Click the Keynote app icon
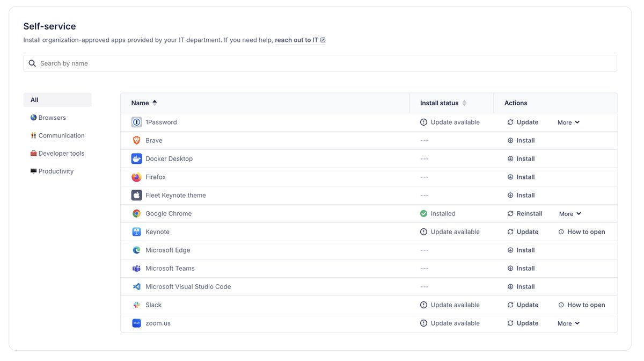This screenshot has height=361, width=644. point(136,232)
